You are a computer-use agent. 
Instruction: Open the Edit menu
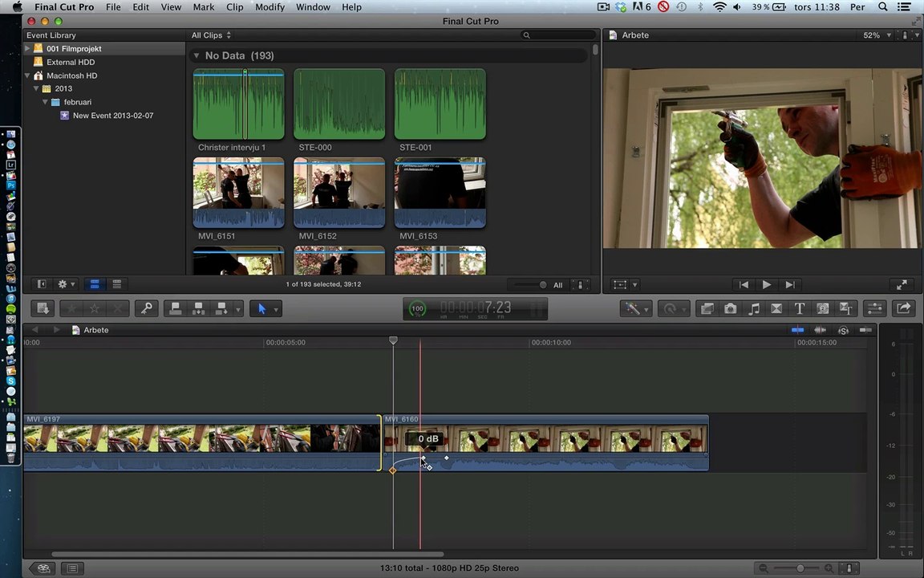pos(141,7)
